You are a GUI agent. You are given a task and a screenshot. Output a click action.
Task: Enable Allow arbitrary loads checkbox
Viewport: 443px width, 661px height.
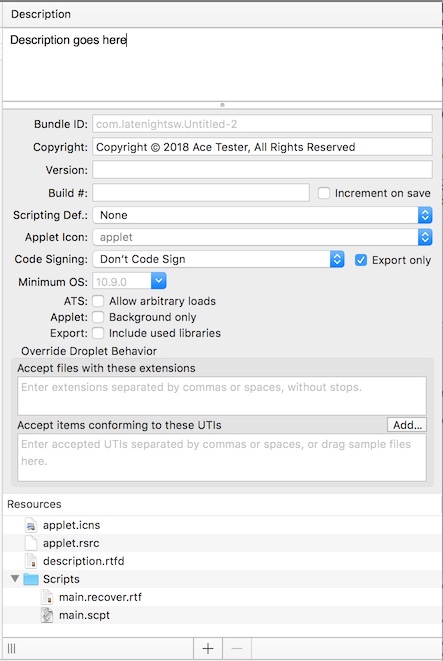[x=98, y=301]
